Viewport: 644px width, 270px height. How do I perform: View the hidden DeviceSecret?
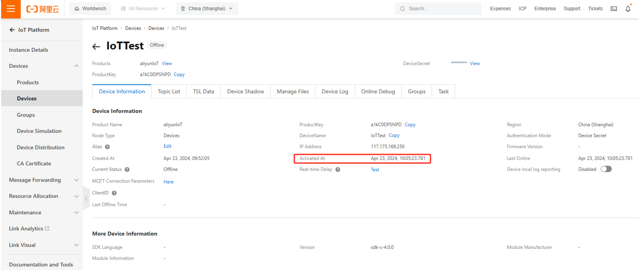click(x=475, y=64)
